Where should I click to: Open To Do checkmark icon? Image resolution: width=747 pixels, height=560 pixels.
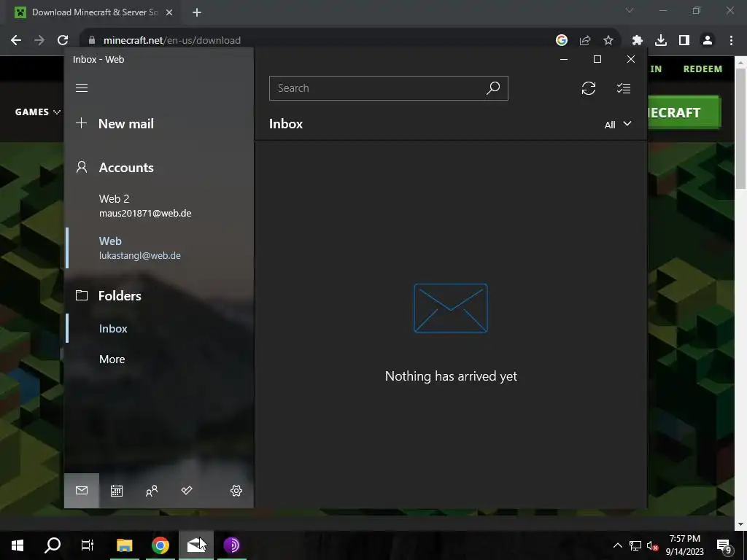click(x=187, y=491)
